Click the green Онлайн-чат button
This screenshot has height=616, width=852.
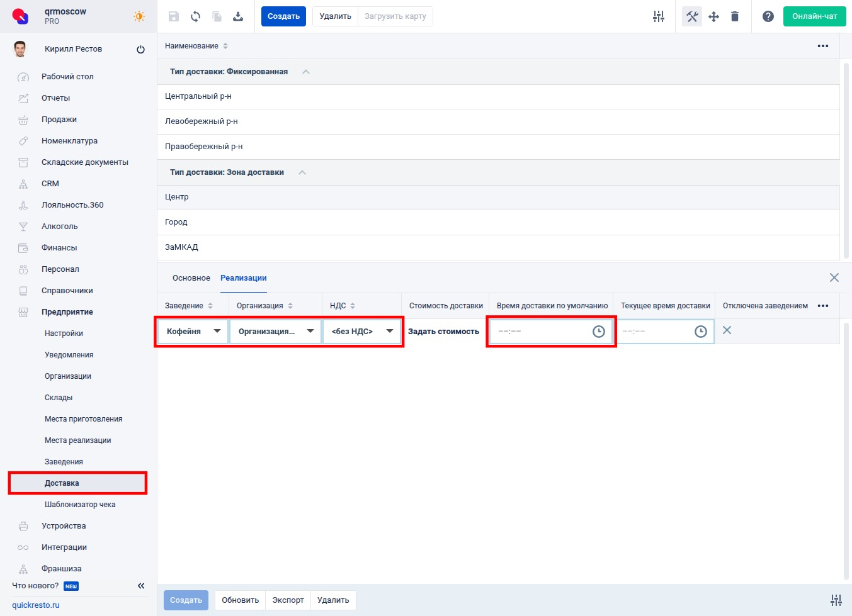tap(814, 16)
